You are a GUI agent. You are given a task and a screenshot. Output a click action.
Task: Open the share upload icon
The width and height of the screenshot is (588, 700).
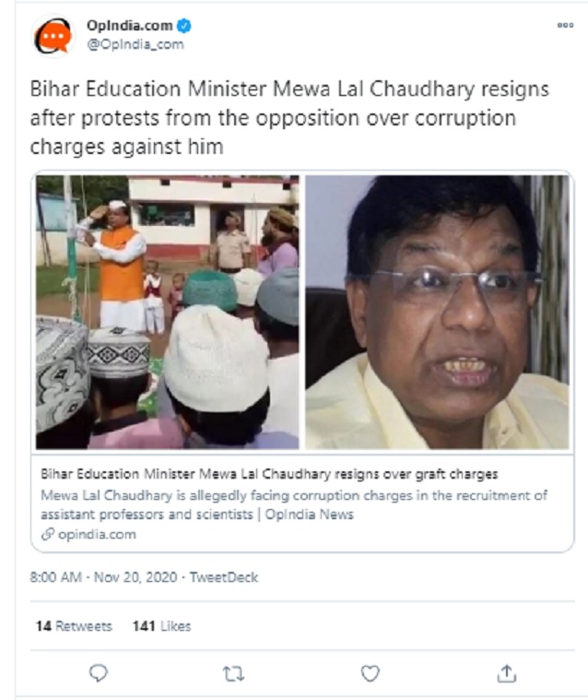click(x=506, y=673)
